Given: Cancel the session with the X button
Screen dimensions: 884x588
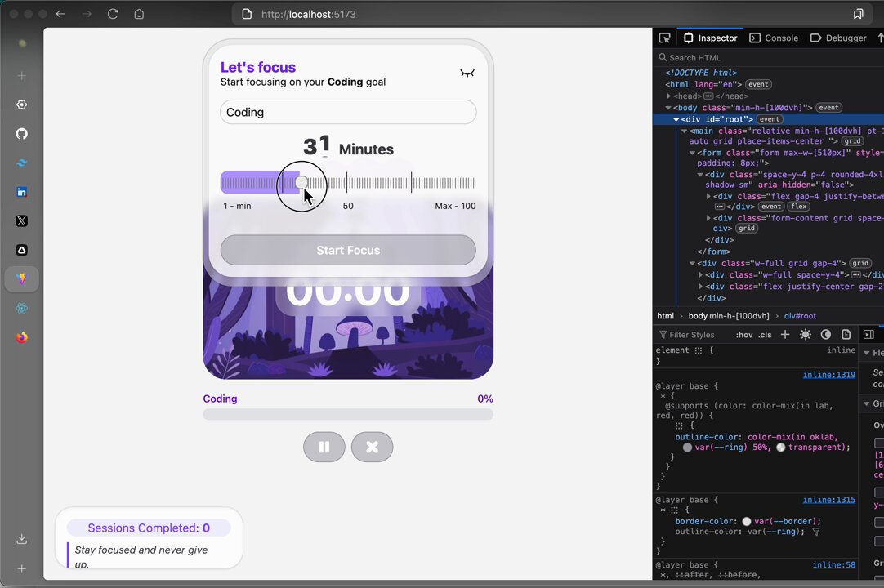Looking at the screenshot, I should (372, 447).
